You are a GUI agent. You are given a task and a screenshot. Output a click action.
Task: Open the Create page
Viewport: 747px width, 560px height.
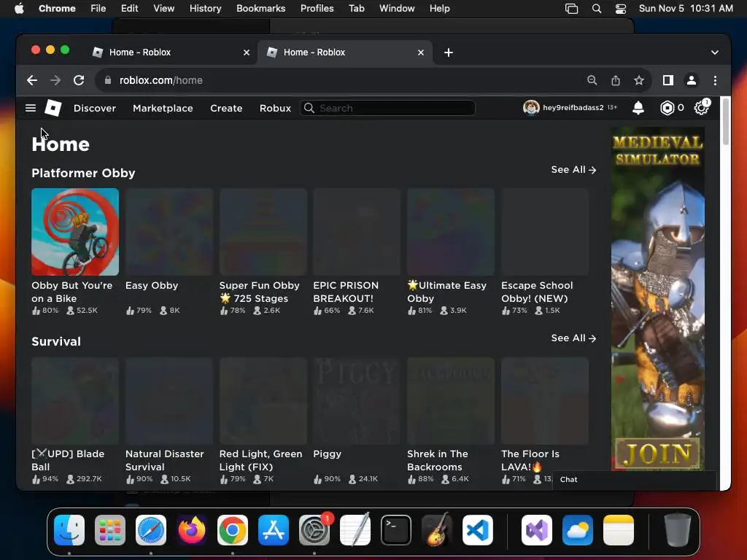click(x=226, y=108)
